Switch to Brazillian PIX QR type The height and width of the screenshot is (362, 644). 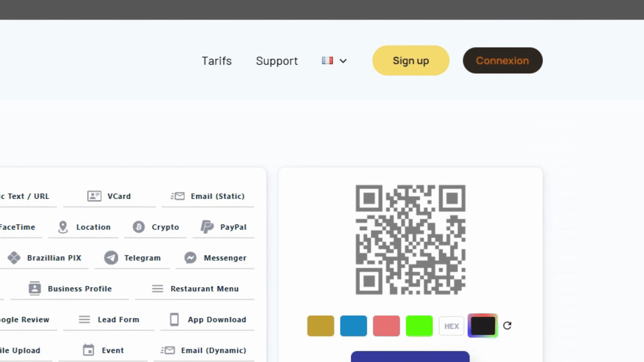(44, 258)
